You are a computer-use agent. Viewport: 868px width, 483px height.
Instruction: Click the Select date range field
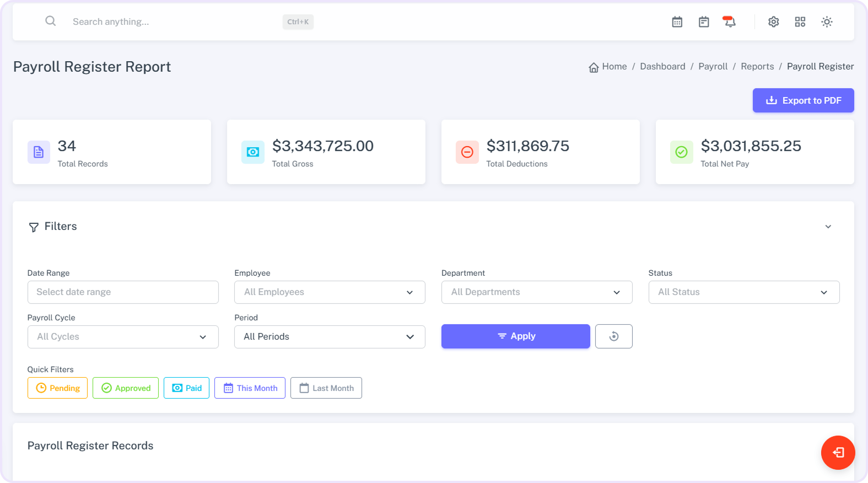123,292
